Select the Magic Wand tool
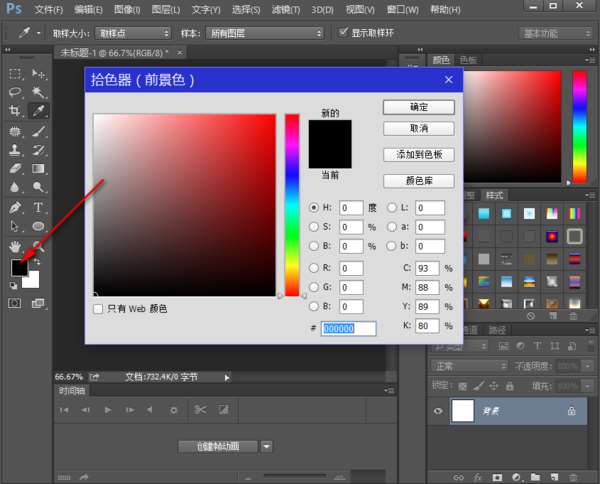Image resolution: width=600 pixels, height=484 pixels. [x=39, y=92]
